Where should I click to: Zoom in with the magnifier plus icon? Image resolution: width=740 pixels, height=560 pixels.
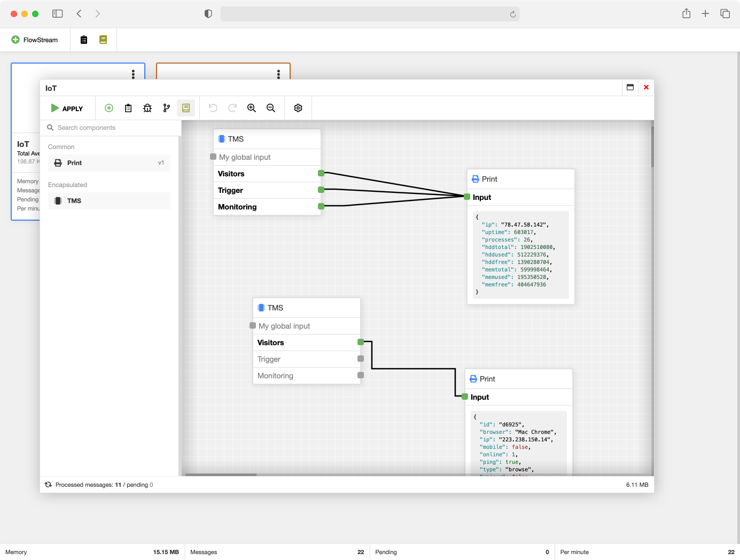pyautogui.click(x=252, y=108)
